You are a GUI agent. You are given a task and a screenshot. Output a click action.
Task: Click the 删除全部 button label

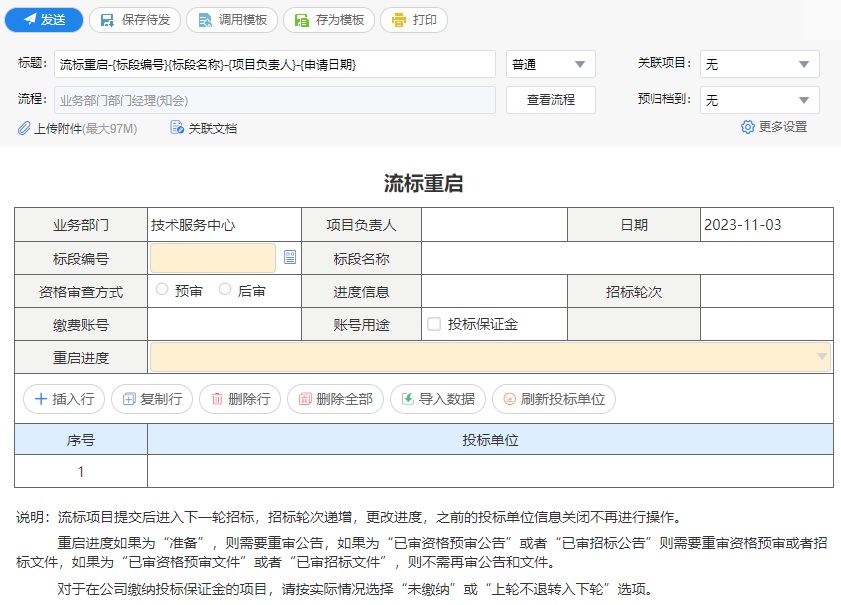click(344, 399)
